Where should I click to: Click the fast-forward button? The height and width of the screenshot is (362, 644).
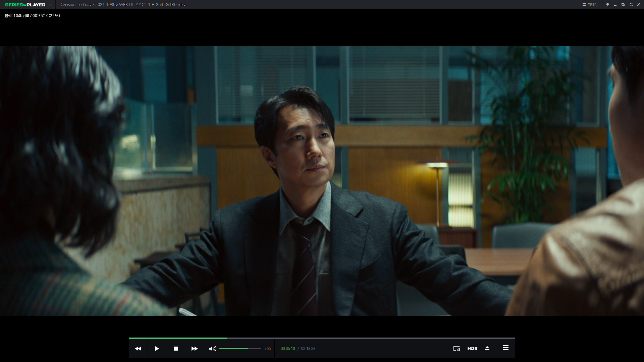(x=195, y=349)
